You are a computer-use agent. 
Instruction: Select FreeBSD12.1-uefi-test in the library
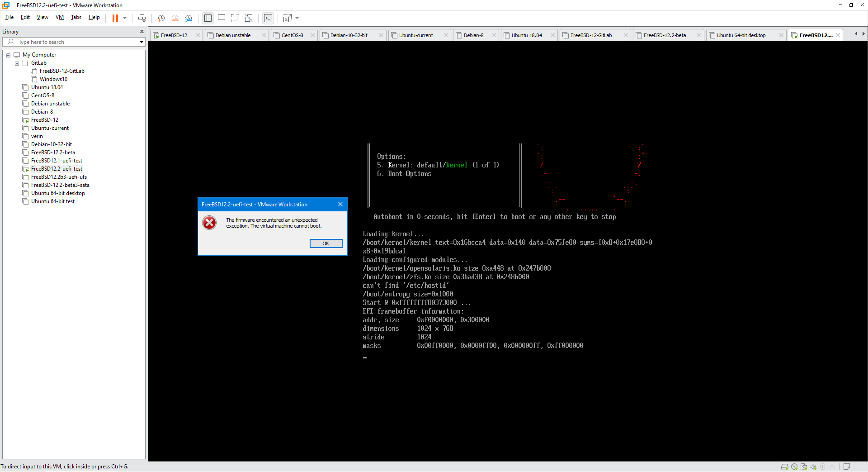[x=57, y=161]
